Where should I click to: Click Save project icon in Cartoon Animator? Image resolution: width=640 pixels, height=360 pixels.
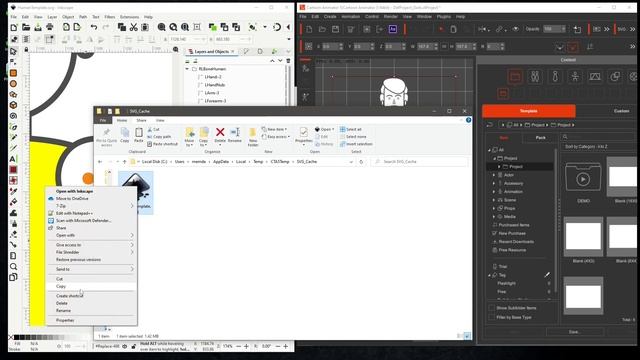click(x=336, y=29)
